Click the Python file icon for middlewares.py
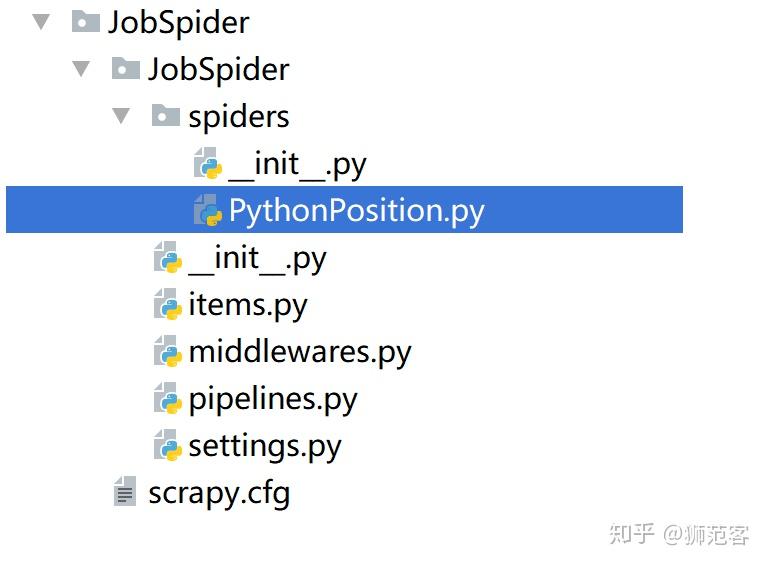Image resolution: width=769 pixels, height=566 pixels. 167,351
